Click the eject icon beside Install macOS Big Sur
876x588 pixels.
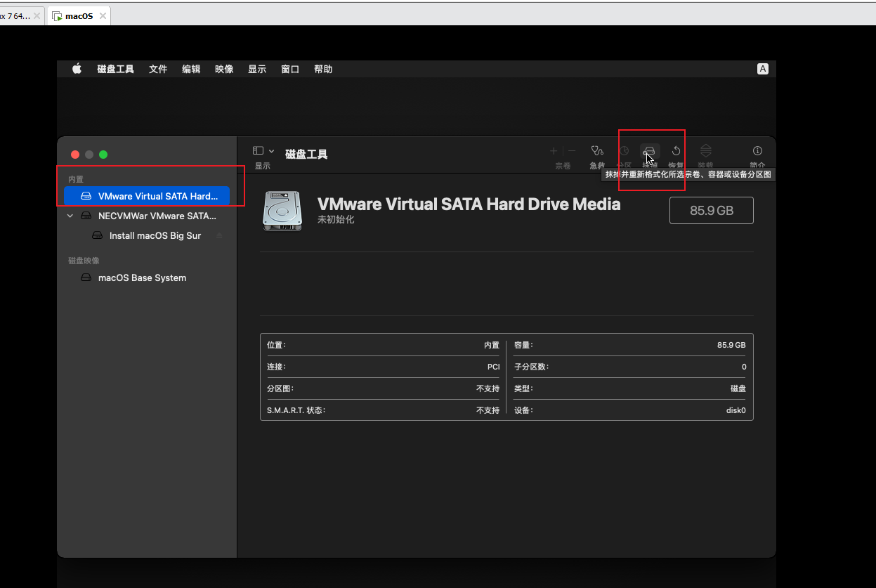(x=219, y=235)
